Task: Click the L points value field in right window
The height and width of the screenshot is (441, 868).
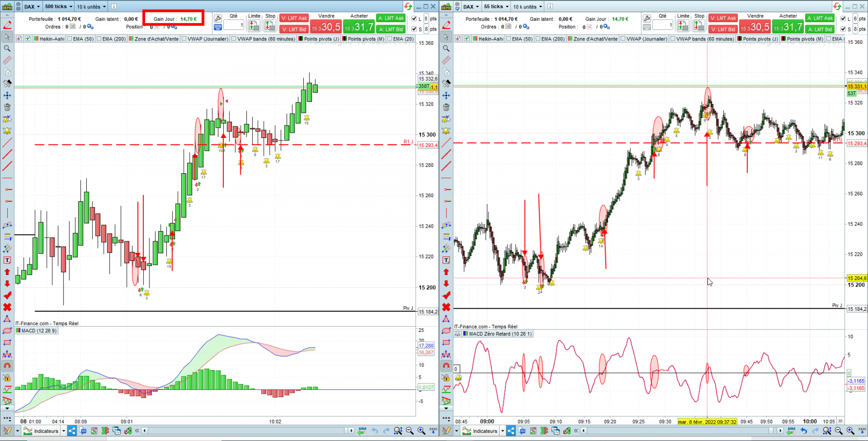Action: coord(855,18)
